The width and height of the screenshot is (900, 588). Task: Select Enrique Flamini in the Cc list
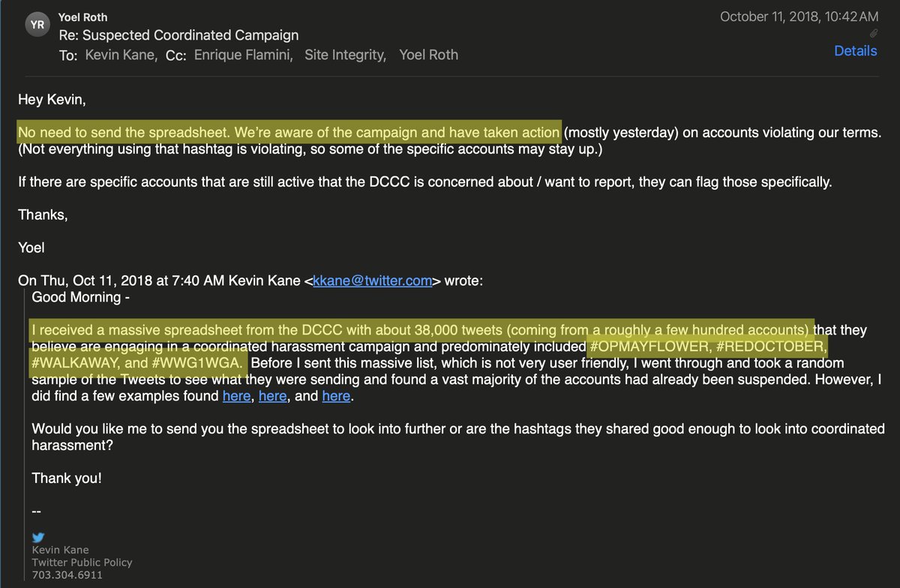tap(240, 55)
